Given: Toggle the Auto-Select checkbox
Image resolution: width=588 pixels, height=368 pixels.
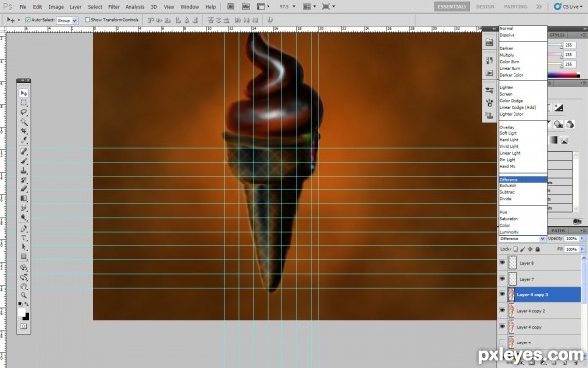Looking at the screenshot, I should click(x=28, y=20).
